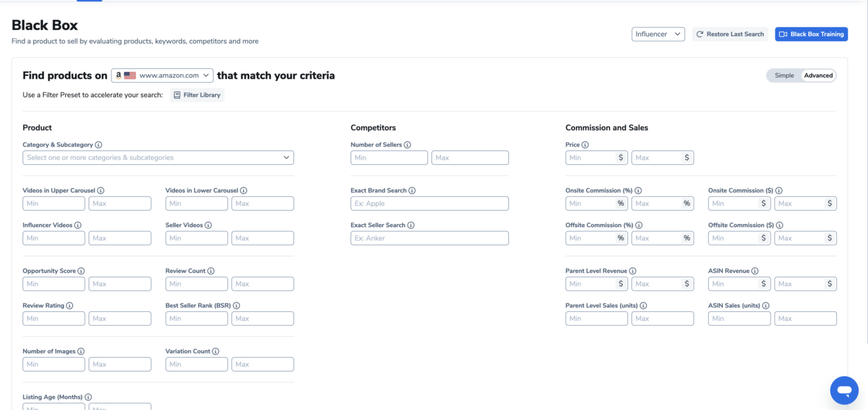This screenshot has width=868, height=410.
Task: Click the Variation Count info icon
Action: [x=216, y=352]
